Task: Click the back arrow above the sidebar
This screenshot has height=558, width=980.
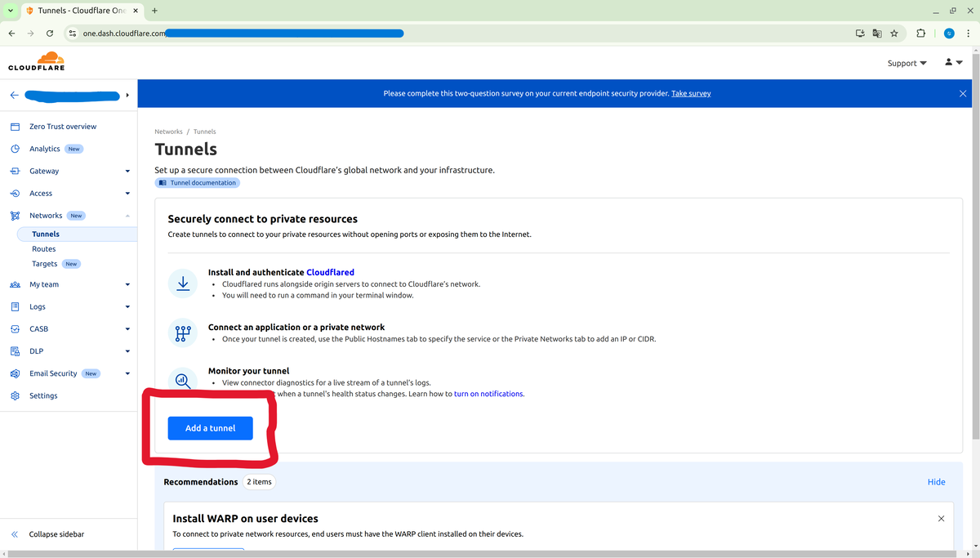Action: (14, 95)
